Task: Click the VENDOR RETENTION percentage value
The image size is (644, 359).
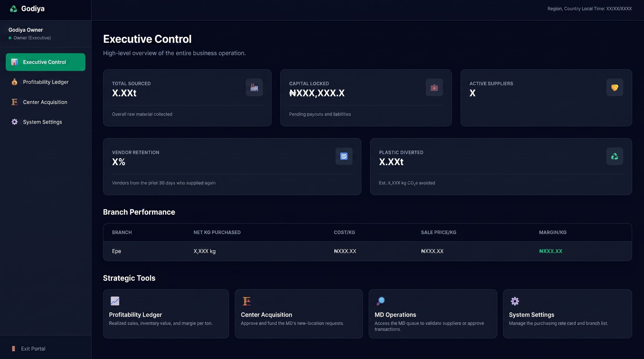Action: point(118,162)
